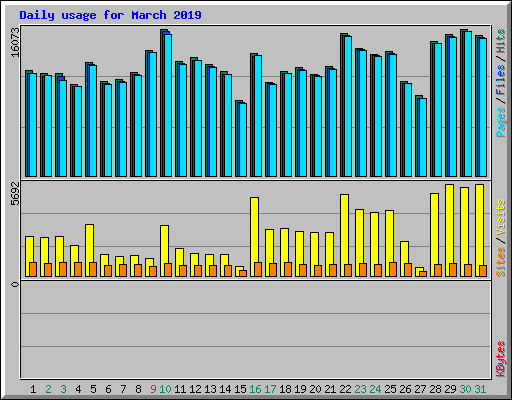This screenshot has height=400, width=512.
Task: Click day label 6 on the axis
Action: tap(108, 389)
